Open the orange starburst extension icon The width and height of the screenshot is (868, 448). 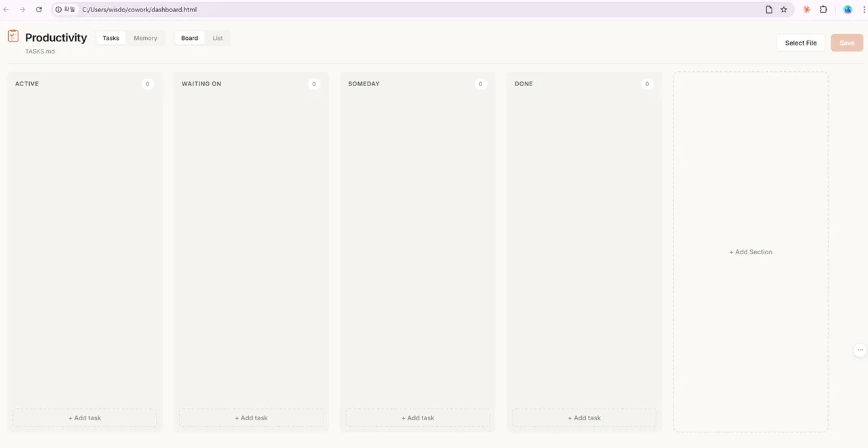807,9
